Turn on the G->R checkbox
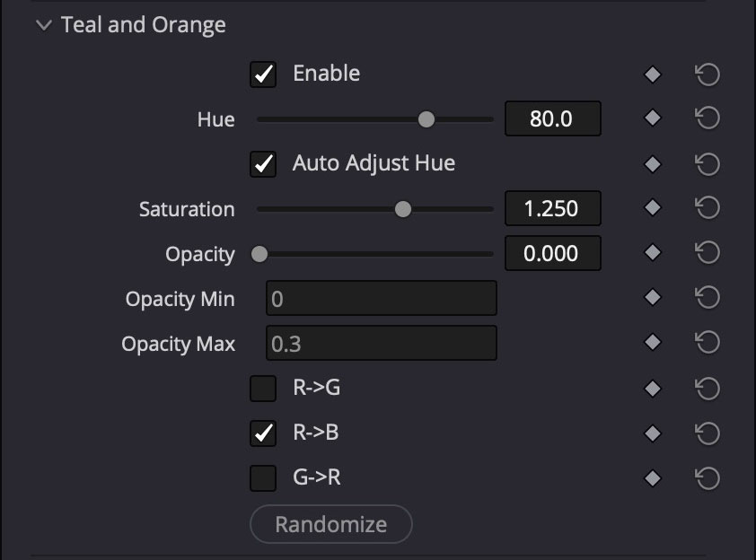This screenshot has width=756, height=560. click(x=263, y=478)
